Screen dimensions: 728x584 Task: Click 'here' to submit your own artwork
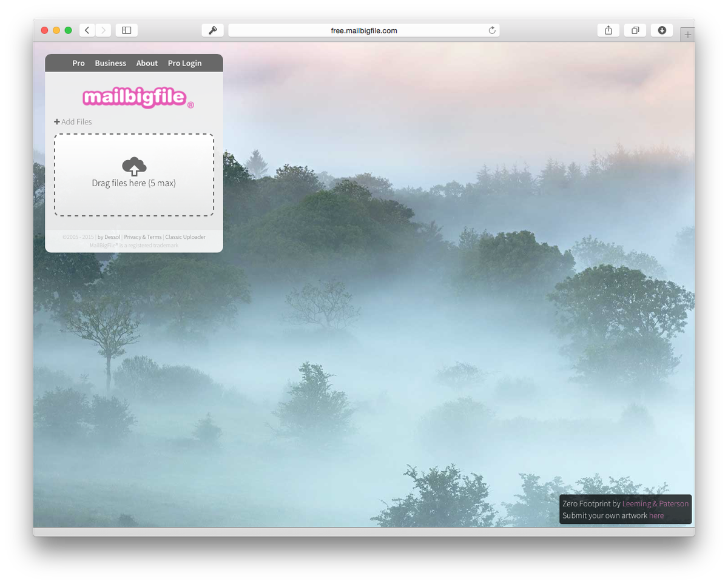pos(656,515)
